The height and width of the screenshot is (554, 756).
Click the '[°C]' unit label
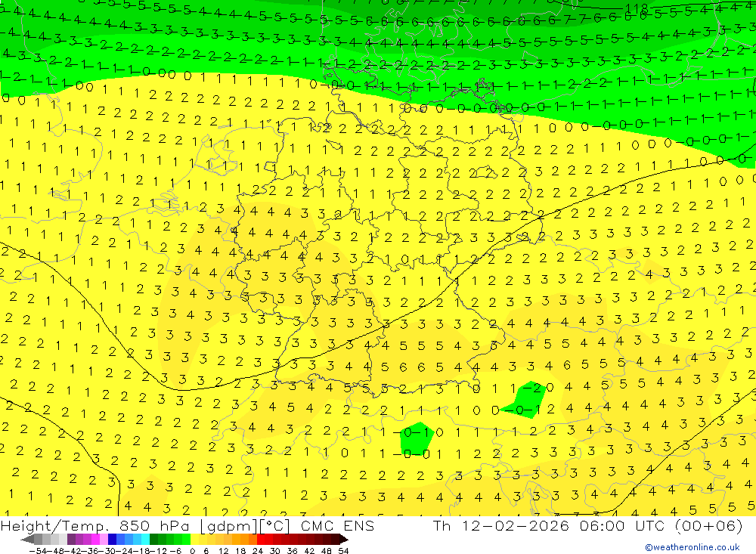pyautogui.click(x=274, y=525)
